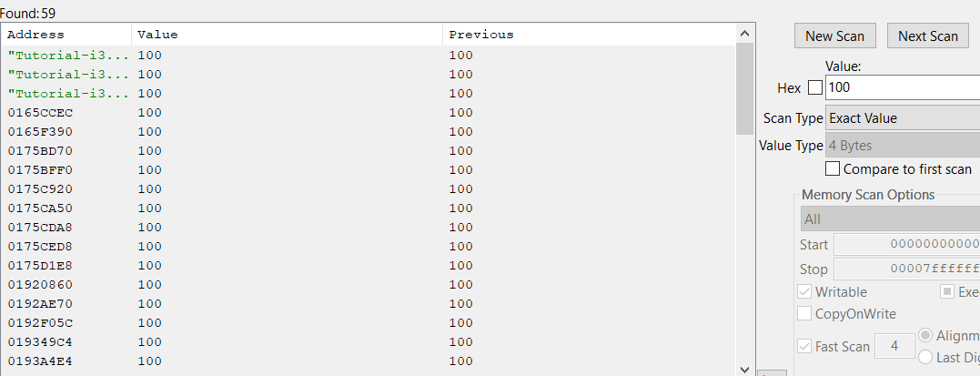Tick Compare to first scan checkbox
This screenshot has width=980, height=376.
(833, 168)
